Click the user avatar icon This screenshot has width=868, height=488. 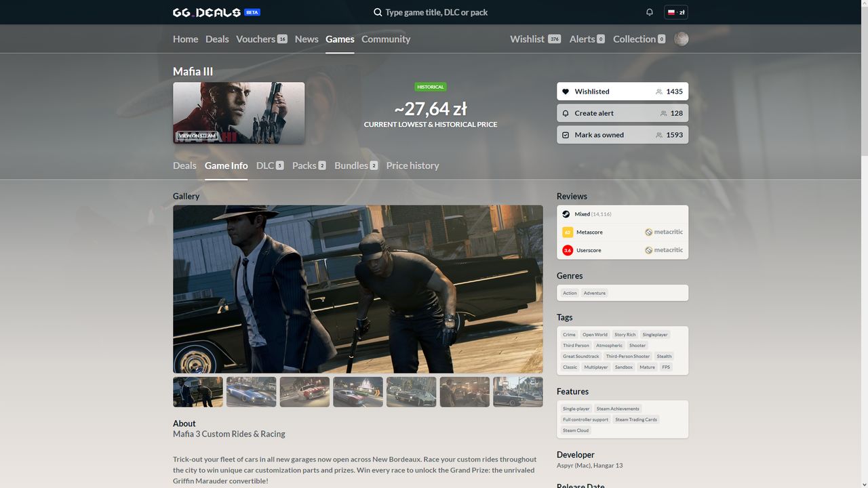click(682, 39)
